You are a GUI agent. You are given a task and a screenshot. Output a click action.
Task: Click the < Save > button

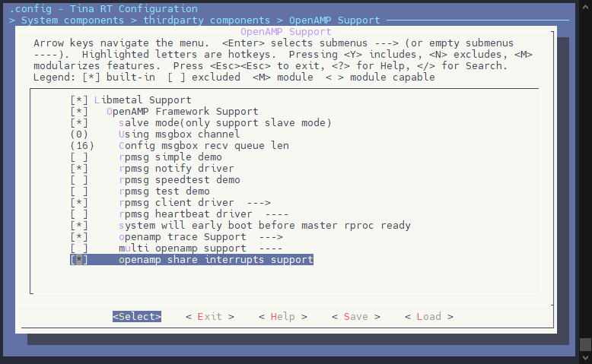pos(355,316)
